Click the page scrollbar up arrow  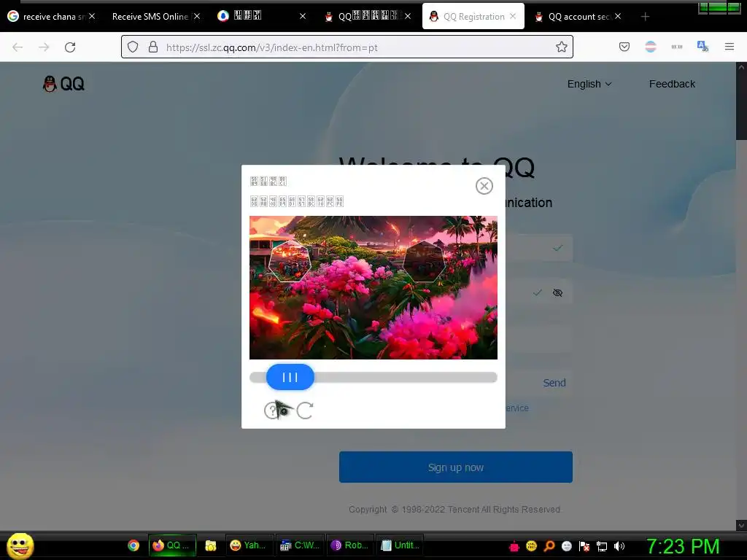click(x=741, y=67)
